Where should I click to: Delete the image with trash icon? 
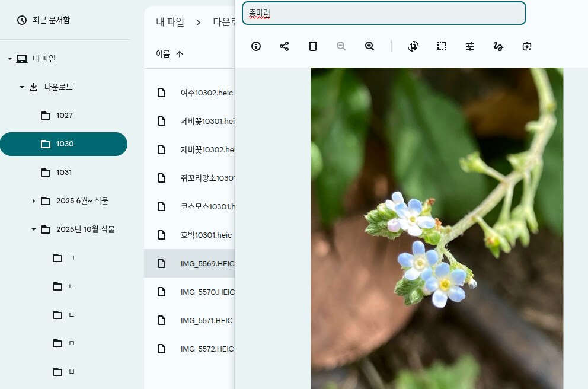click(x=313, y=46)
